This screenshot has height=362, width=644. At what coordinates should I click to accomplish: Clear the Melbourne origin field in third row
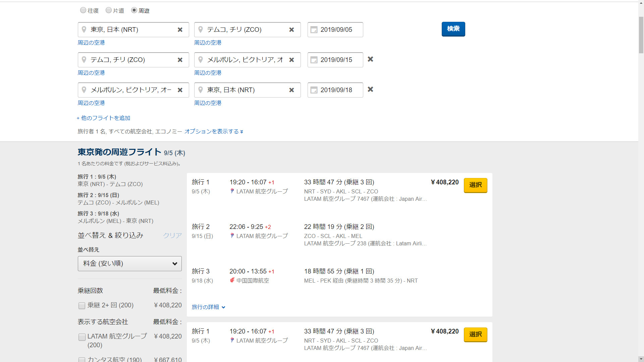pyautogui.click(x=180, y=90)
